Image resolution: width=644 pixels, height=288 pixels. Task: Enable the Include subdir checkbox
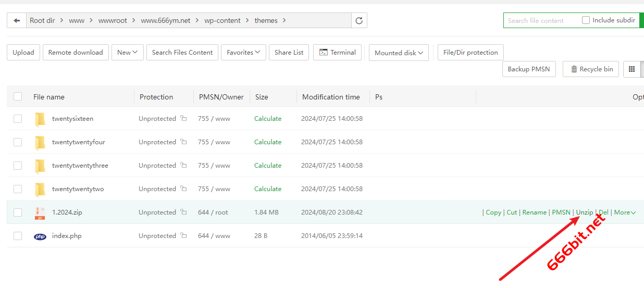[x=586, y=20]
